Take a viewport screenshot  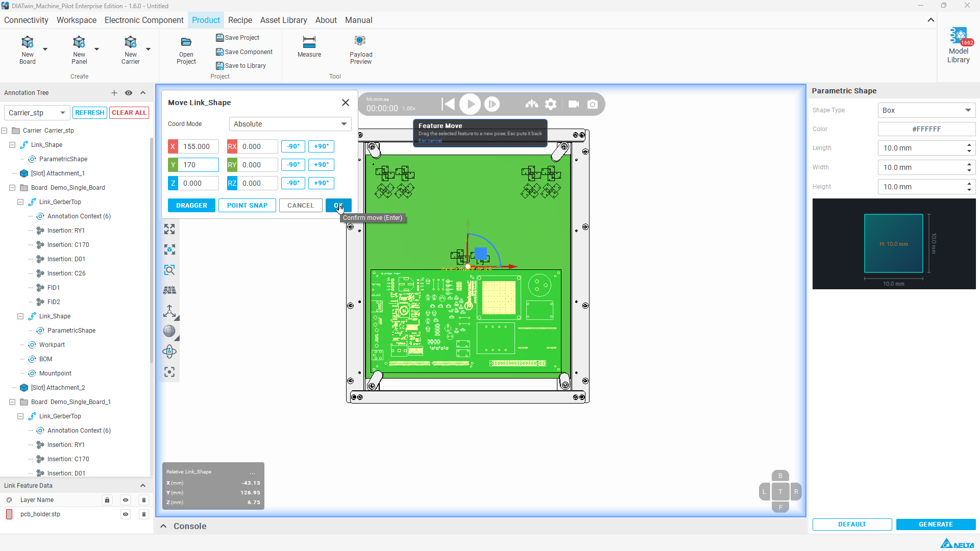(593, 104)
